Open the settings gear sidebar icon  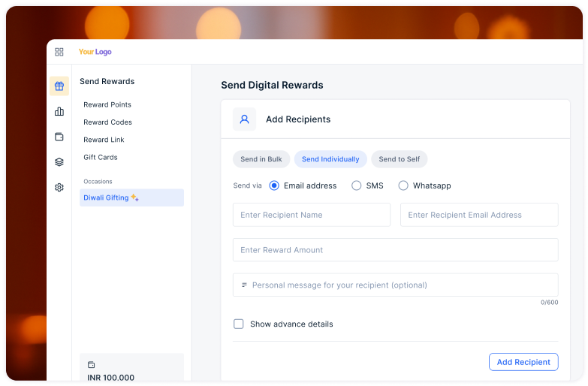(x=59, y=187)
